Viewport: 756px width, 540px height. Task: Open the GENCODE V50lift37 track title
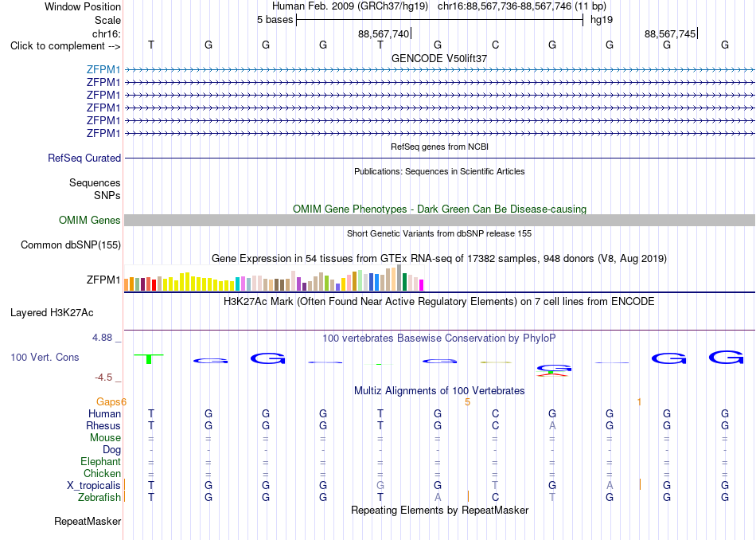pos(439,58)
